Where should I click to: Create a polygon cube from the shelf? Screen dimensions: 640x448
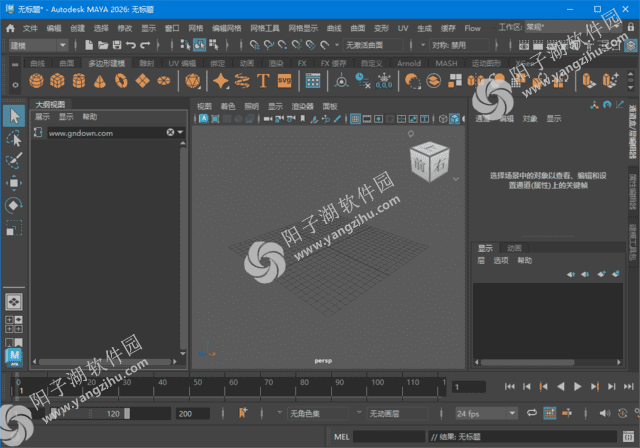[57, 80]
